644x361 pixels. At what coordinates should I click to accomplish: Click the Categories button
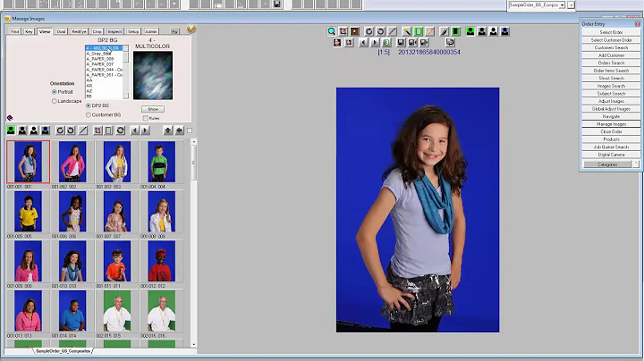click(607, 164)
